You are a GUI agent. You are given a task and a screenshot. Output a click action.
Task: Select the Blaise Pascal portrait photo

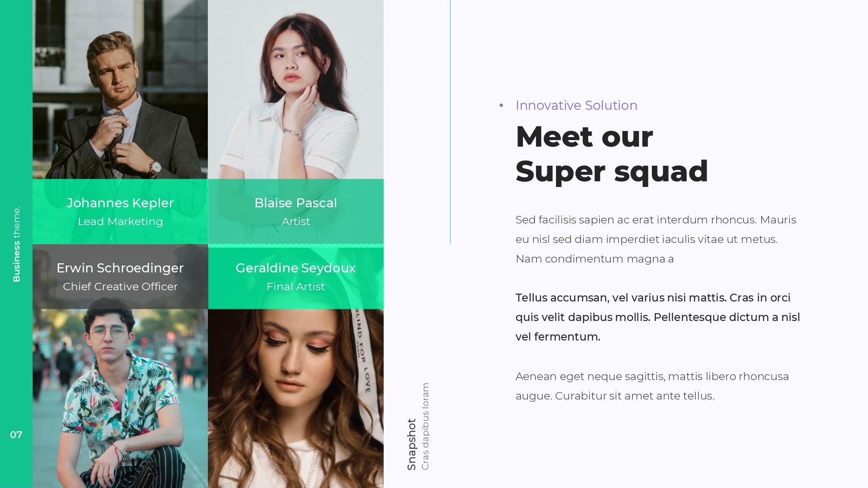point(296,89)
